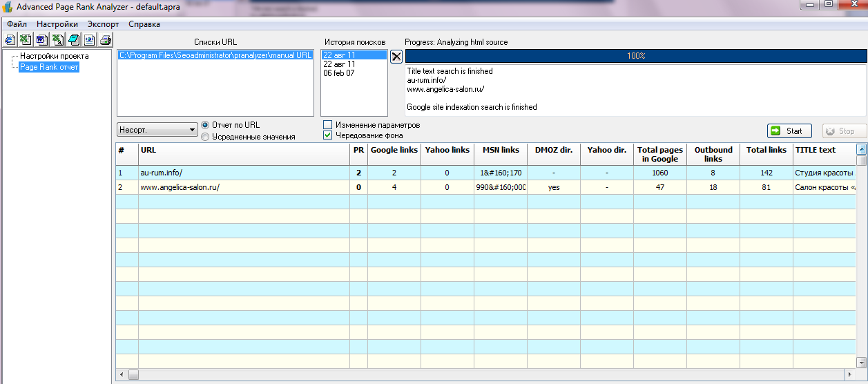
Task: Sort by Total links column header
Action: [766, 154]
